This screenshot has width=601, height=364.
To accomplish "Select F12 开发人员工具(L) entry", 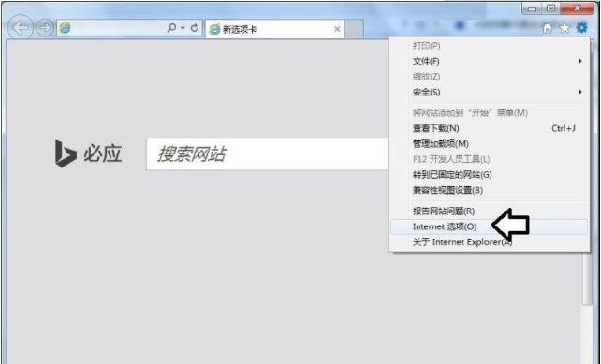I will 490,159.
